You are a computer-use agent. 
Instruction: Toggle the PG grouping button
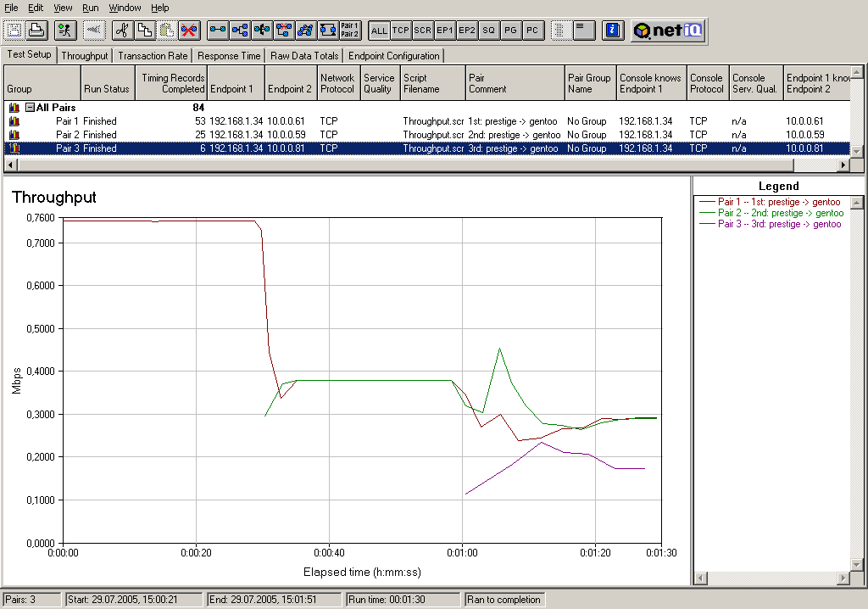tap(510, 30)
